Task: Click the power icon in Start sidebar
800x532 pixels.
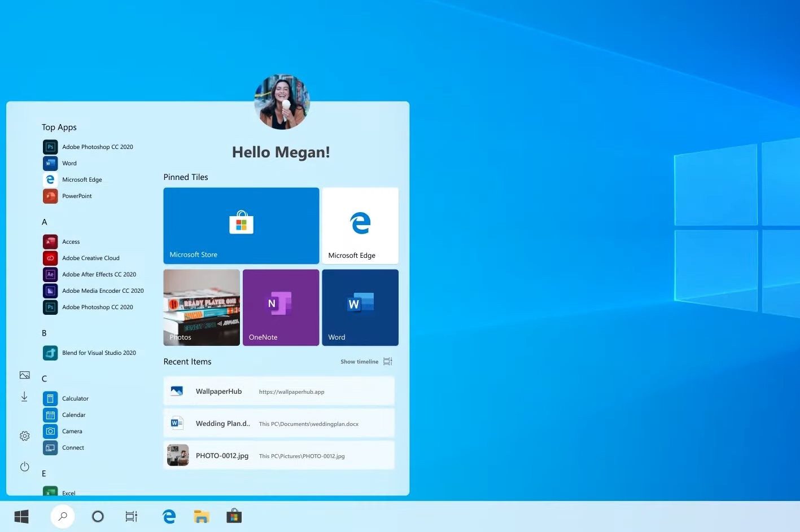Action: coord(24,467)
